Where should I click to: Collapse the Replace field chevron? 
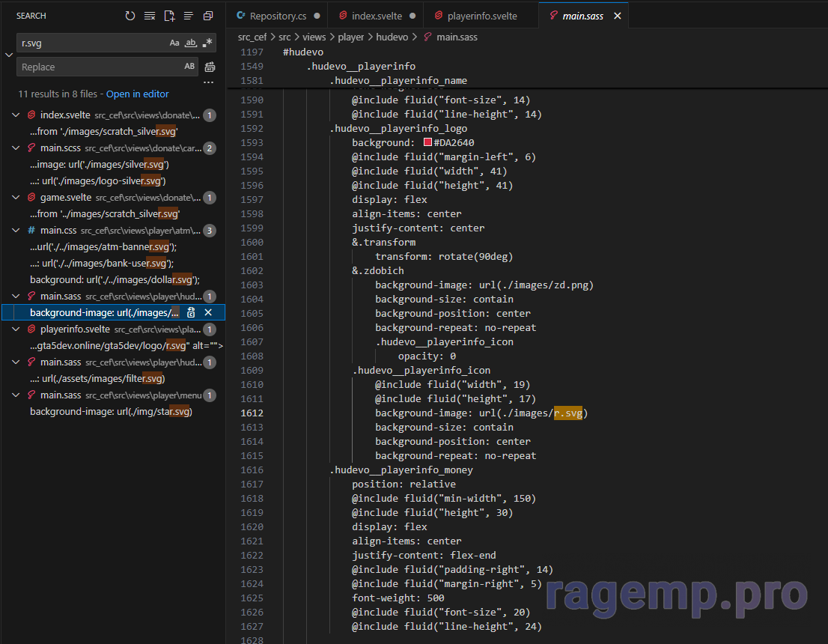[x=8, y=55]
